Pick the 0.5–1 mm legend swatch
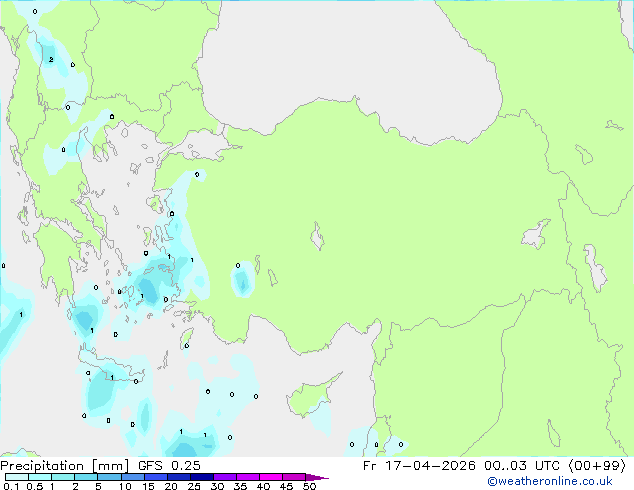 (40, 477)
